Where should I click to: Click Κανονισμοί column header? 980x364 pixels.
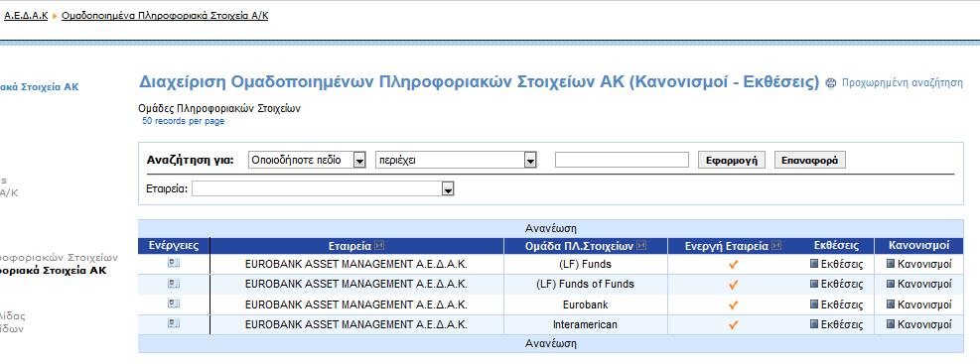[918, 246]
